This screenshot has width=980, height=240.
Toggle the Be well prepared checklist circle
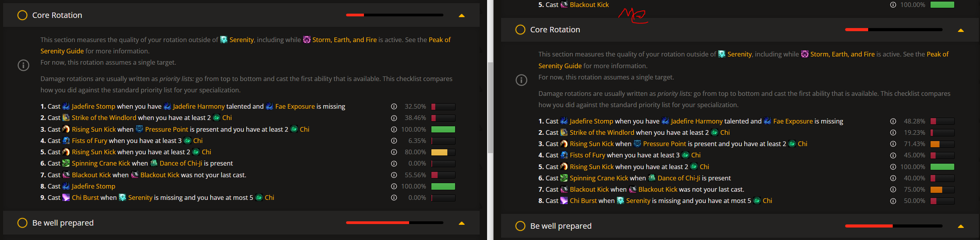21,223
